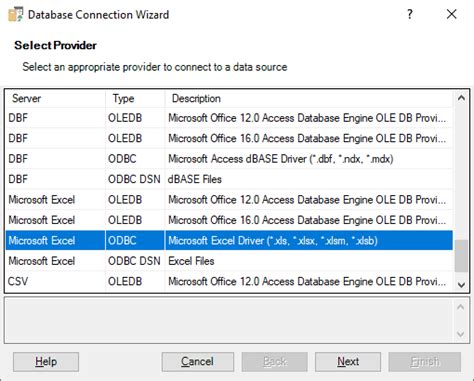This screenshot has height=381, width=474.
Task: Click the question mark help icon
Action: click(410, 14)
